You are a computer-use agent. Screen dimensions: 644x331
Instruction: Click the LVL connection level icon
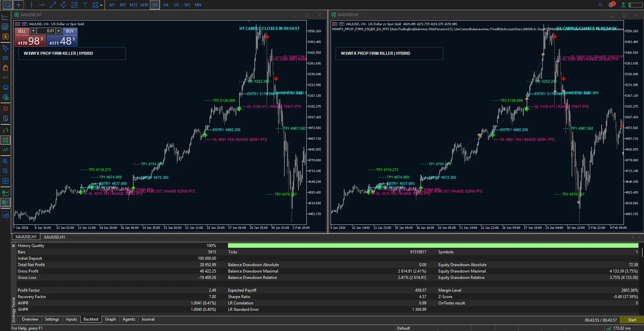[x=623, y=5]
